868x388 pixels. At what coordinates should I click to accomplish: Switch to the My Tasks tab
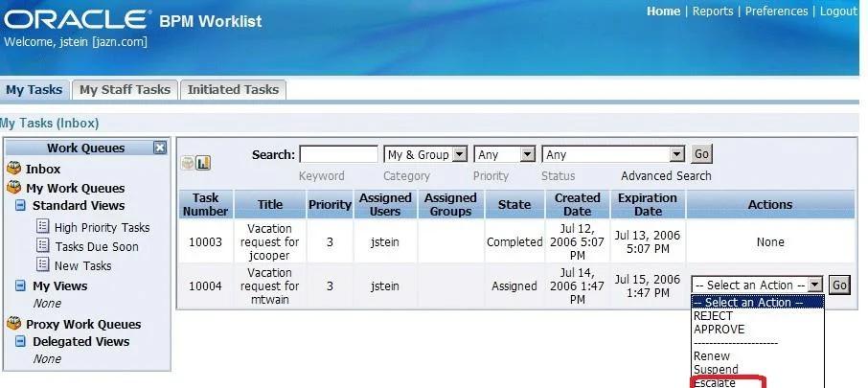pyautogui.click(x=34, y=90)
